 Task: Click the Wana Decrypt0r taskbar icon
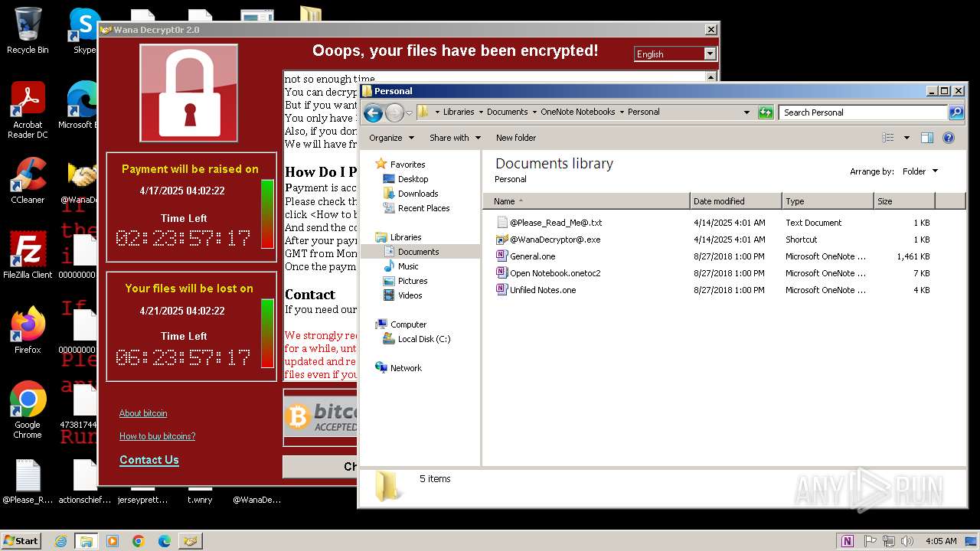pos(191,541)
